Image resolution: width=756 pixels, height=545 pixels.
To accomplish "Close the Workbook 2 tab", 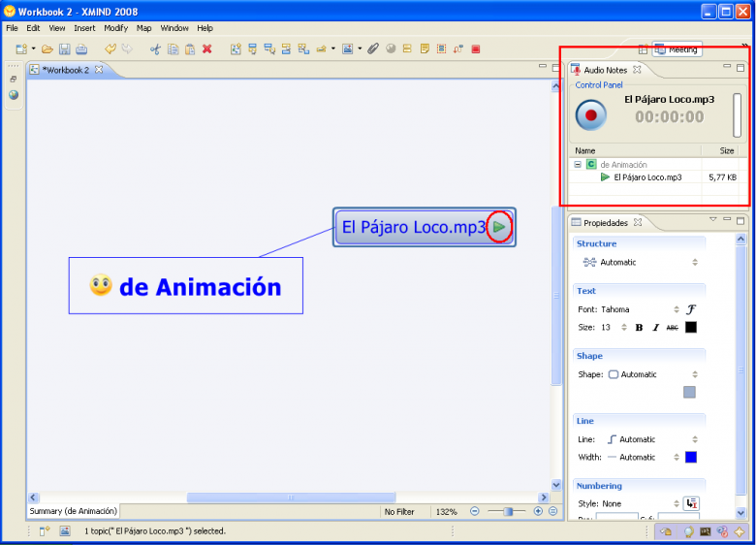I will [99, 70].
